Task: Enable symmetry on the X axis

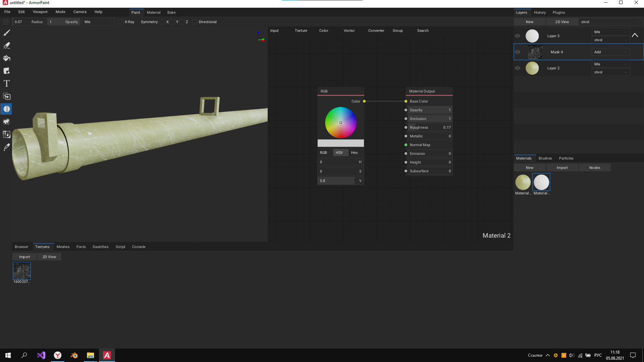Action: point(162,22)
